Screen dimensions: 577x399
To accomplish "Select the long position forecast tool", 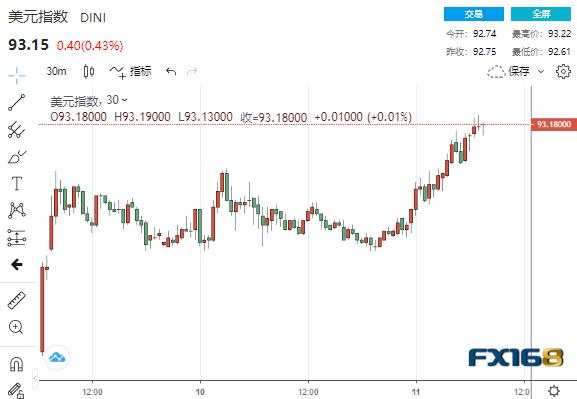I will click(17, 237).
